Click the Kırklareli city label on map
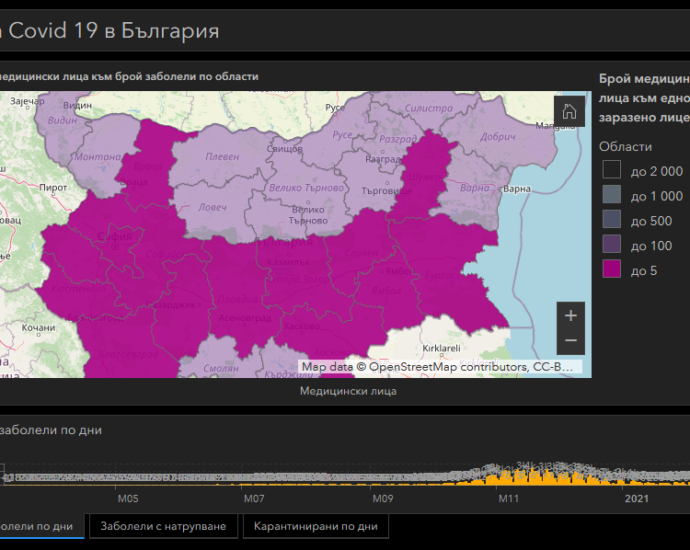 441,348
